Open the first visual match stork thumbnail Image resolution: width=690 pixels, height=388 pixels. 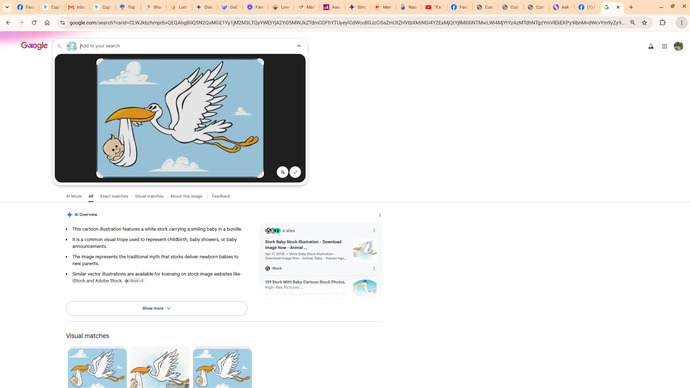coord(97,368)
